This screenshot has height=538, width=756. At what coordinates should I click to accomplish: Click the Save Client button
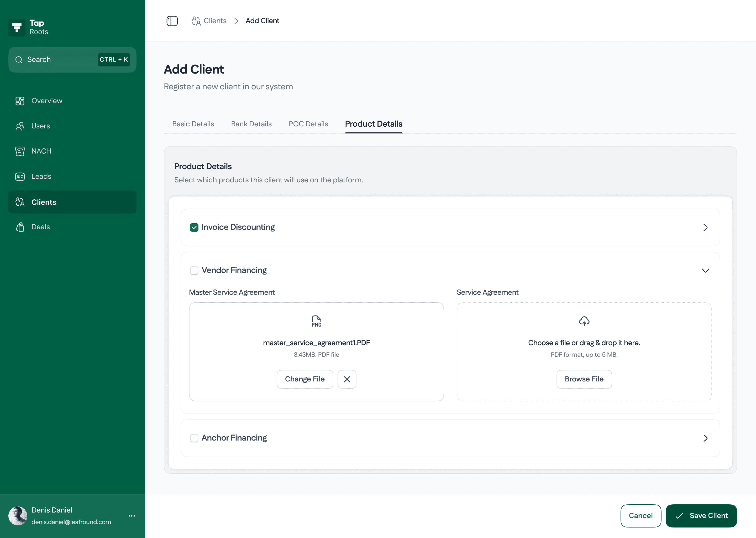point(701,516)
